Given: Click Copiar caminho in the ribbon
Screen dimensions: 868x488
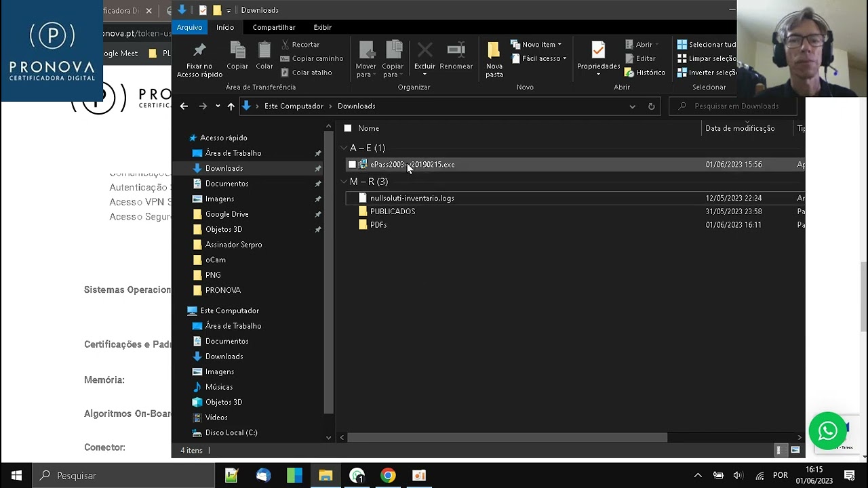Looking at the screenshot, I should pyautogui.click(x=312, y=58).
